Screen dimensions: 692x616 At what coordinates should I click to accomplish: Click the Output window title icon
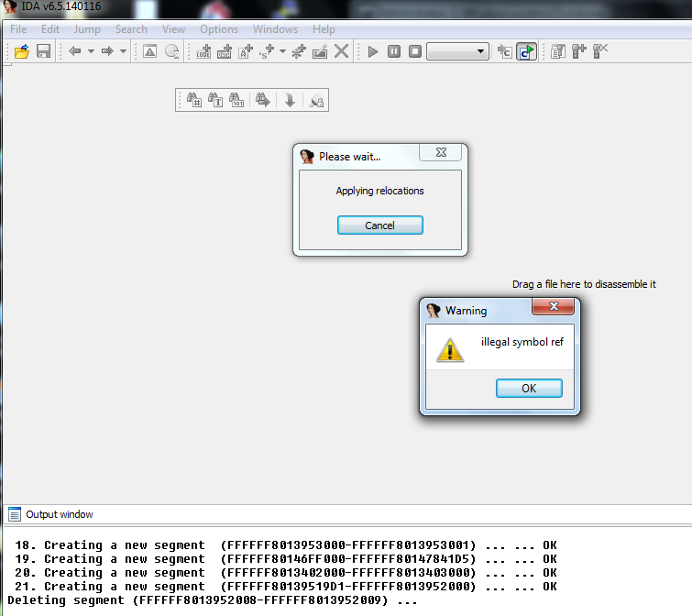point(15,514)
